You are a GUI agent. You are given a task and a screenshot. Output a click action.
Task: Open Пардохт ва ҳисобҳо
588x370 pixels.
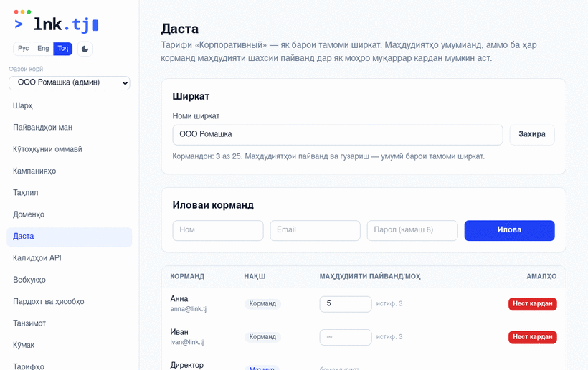[70, 301]
